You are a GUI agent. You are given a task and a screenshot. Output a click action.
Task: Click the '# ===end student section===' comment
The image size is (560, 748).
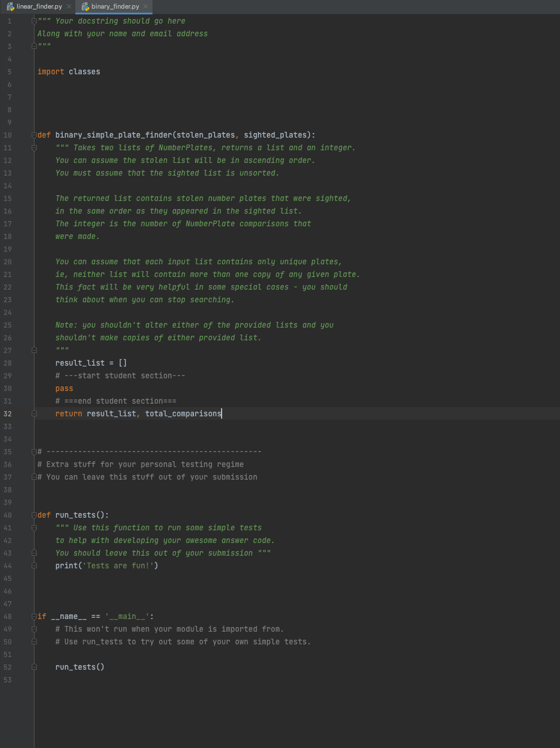(116, 401)
